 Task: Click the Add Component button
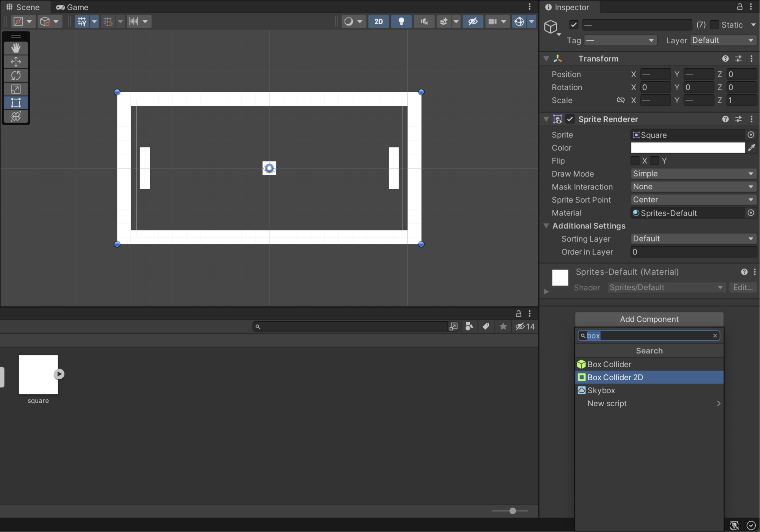[x=649, y=319]
